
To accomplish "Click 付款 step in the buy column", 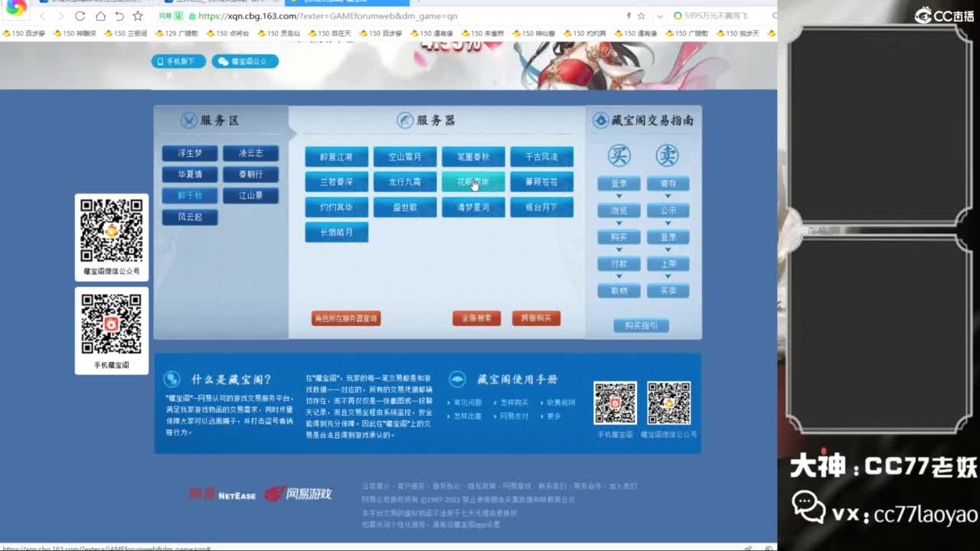I will 619,264.
